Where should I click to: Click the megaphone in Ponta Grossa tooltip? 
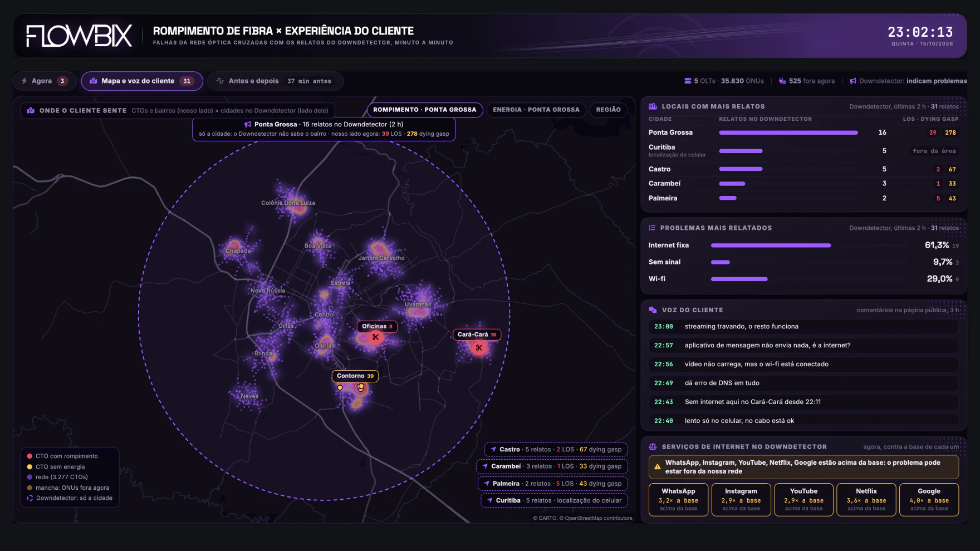248,125
